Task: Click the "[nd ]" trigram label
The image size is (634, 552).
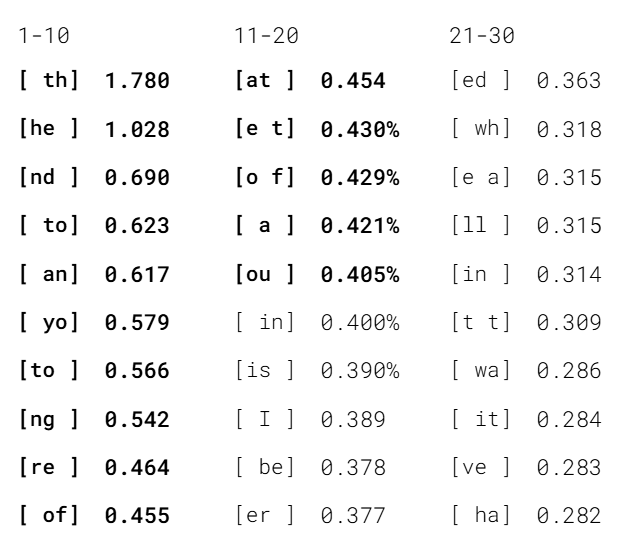Action: (x=50, y=178)
